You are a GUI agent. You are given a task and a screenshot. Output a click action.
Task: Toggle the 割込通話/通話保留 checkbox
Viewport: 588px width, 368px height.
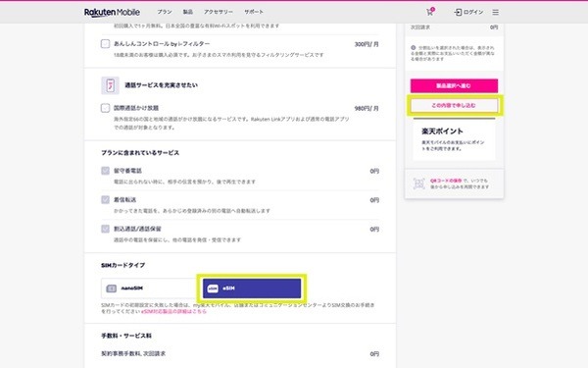click(105, 229)
